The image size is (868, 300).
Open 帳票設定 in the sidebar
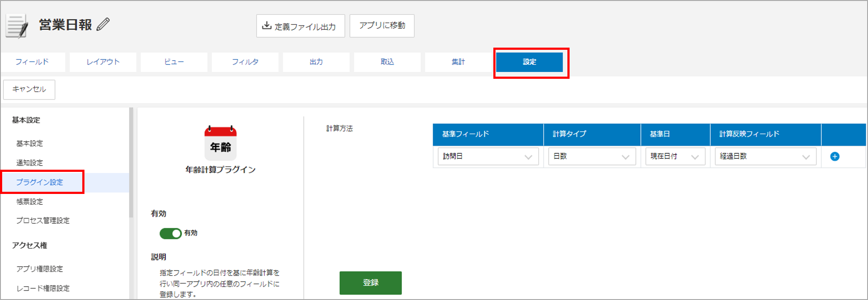[30, 202]
